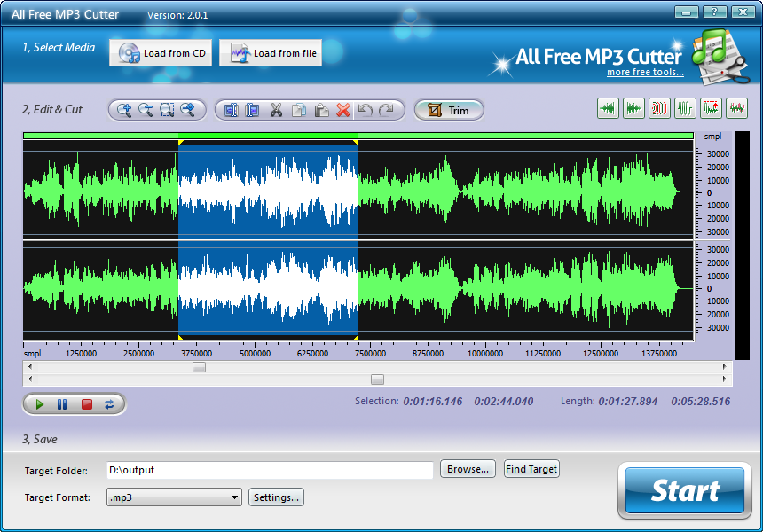Screen dimensions: 763x532
Task: Click the Trim button
Action: coord(449,110)
